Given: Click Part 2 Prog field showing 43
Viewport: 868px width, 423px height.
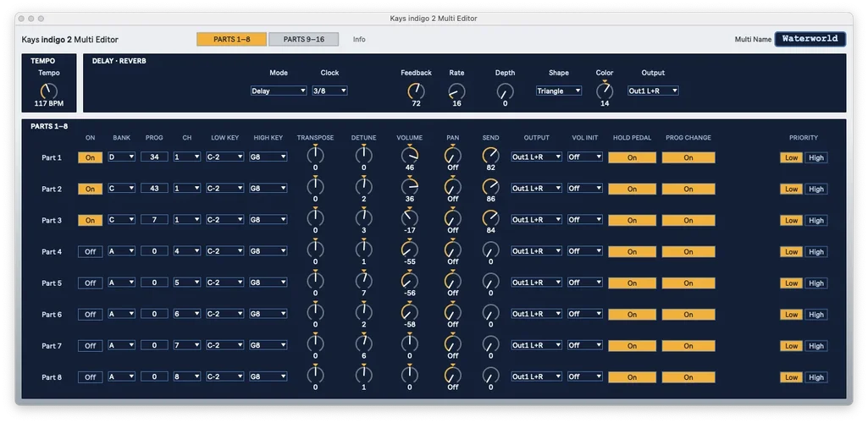Looking at the screenshot, I should pyautogui.click(x=154, y=189).
